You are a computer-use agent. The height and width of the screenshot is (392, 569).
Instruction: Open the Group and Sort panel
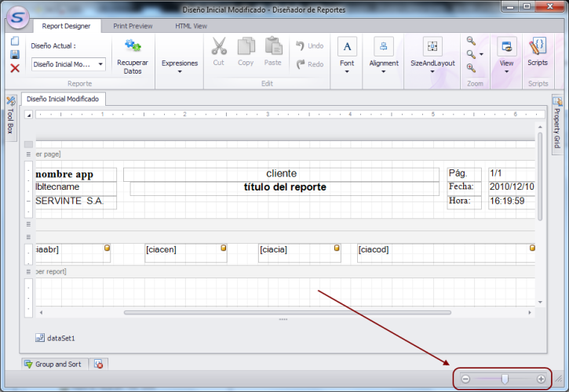(53, 365)
